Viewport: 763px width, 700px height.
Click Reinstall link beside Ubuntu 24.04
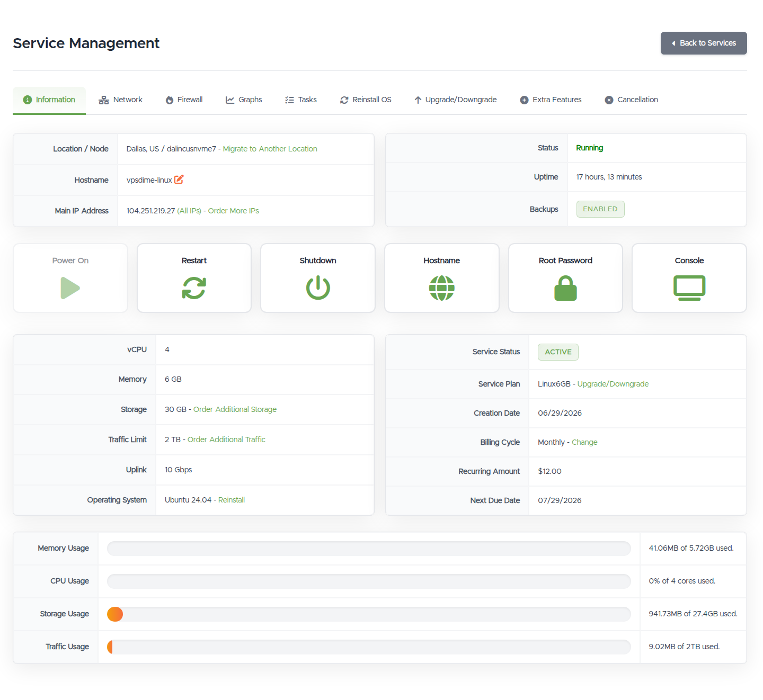[232, 500]
